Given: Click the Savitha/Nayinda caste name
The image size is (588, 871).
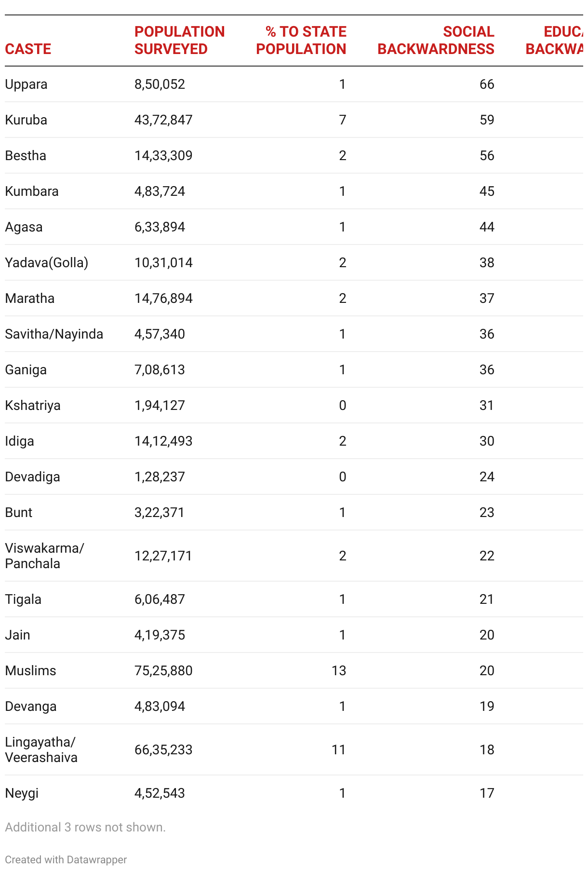Looking at the screenshot, I should (54, 334).
